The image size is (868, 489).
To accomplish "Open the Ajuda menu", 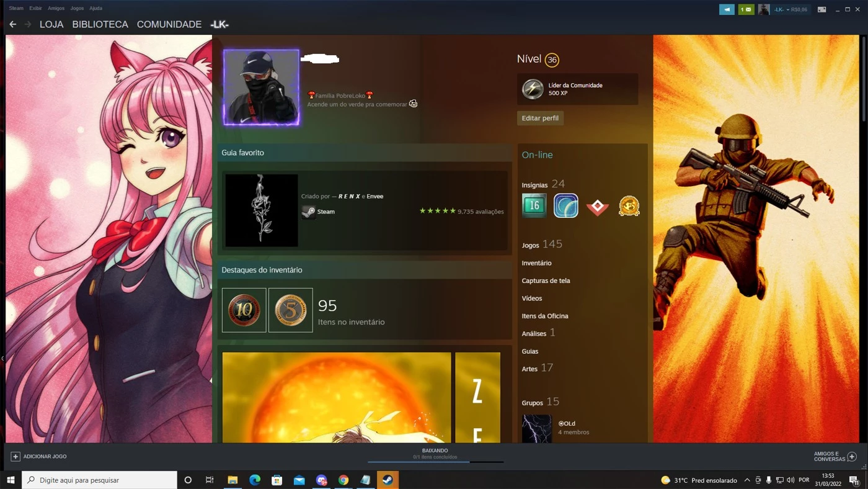I will tap(95, 8).
